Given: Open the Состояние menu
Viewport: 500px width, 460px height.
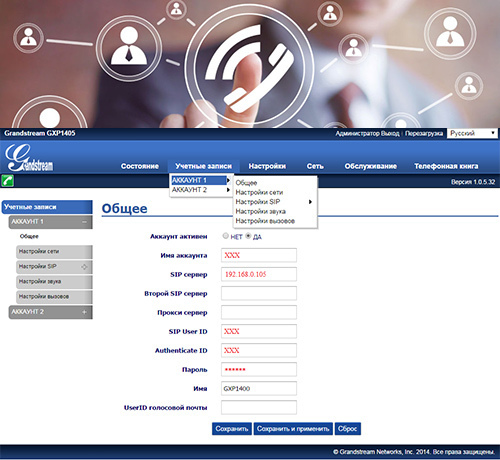Looking at the screenshot, I should point(140,166).
